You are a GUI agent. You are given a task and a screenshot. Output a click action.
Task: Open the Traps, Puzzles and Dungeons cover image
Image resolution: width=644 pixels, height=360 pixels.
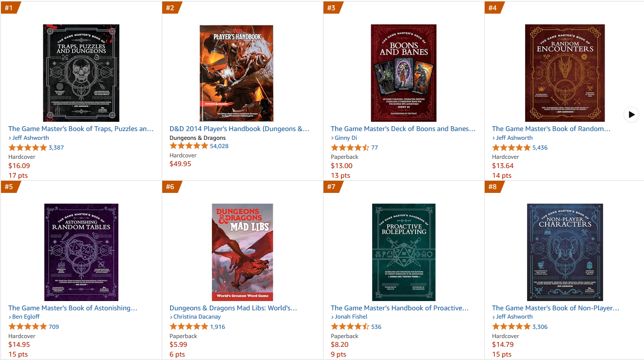[x=81, y=73]
